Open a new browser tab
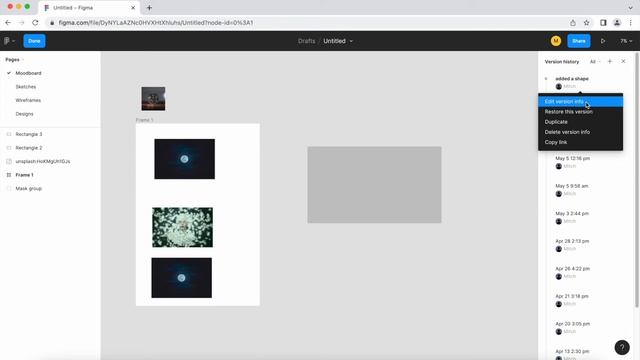Image resolution: width=640 pixels, height=360 pixels. pos(149,8)
